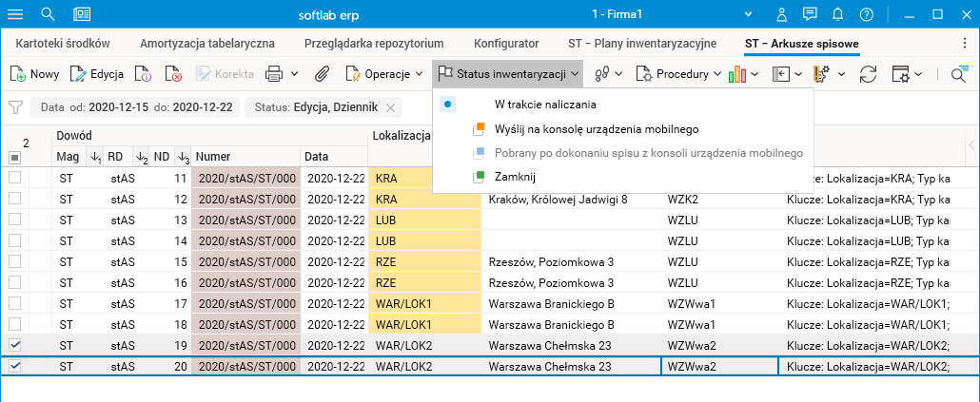Image resolution: width=980 pixels, height=402 pixels.
Task: Expand the bar chart dropdown arrow
Action: pos(755,74)
